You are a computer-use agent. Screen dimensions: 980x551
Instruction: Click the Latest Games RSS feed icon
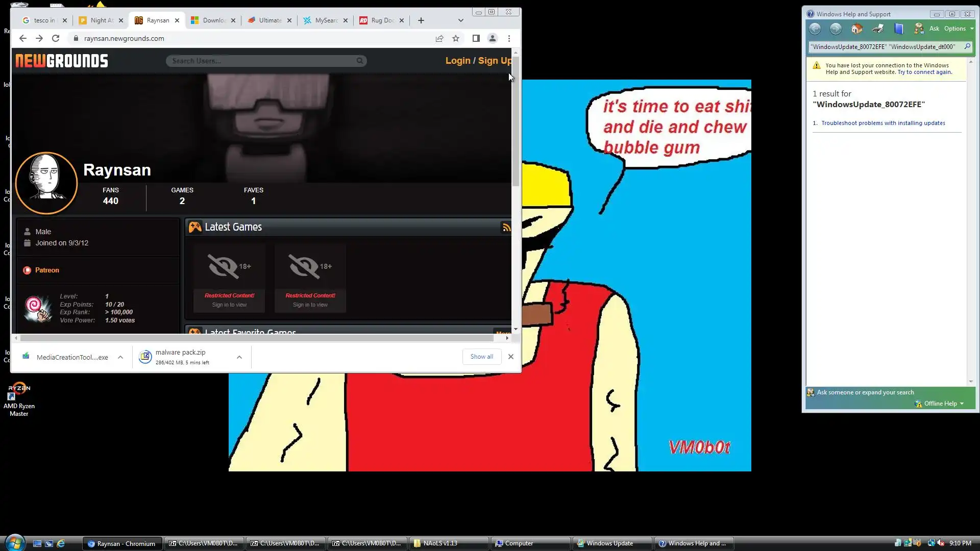coord(506,228)
